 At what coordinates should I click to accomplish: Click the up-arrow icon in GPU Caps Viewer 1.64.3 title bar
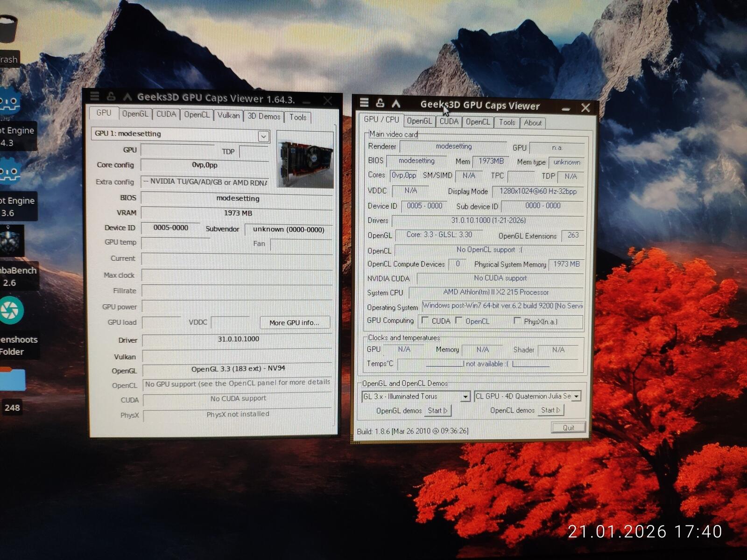127,97
